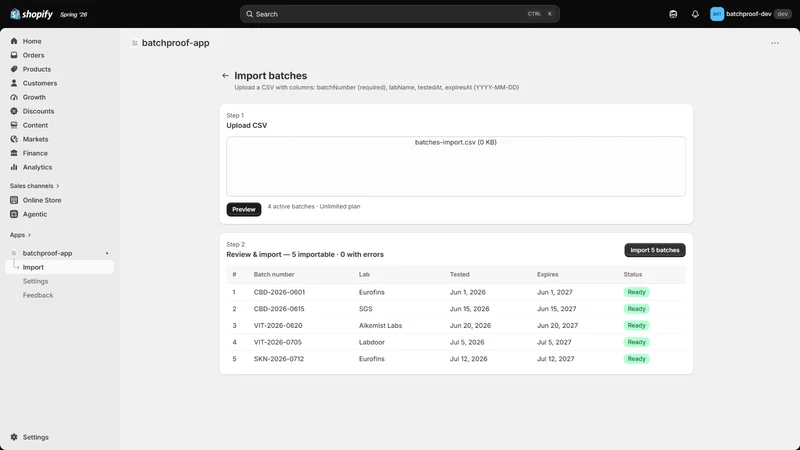Open the Markets globe icon
Viewport: 800px width, 450px height.
click(14, 139)
